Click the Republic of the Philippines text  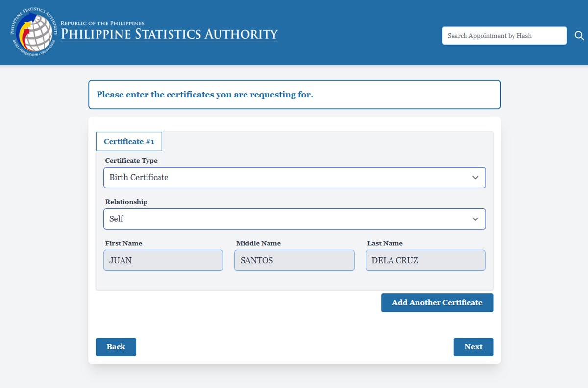point(102,23)
